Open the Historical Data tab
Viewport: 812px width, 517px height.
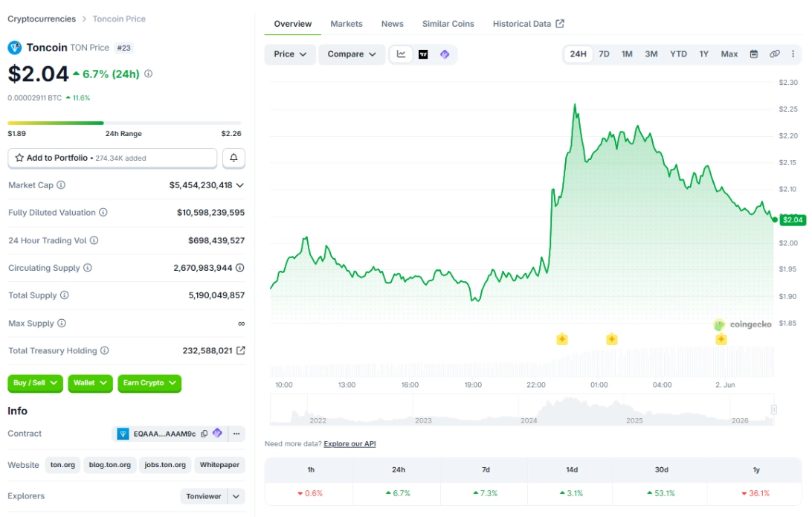(x=528, y=24)
